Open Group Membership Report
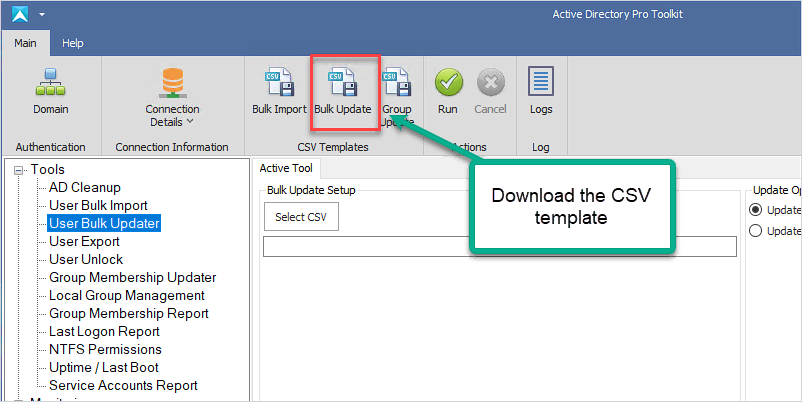802x402 pixels. (x=129, y=313)
